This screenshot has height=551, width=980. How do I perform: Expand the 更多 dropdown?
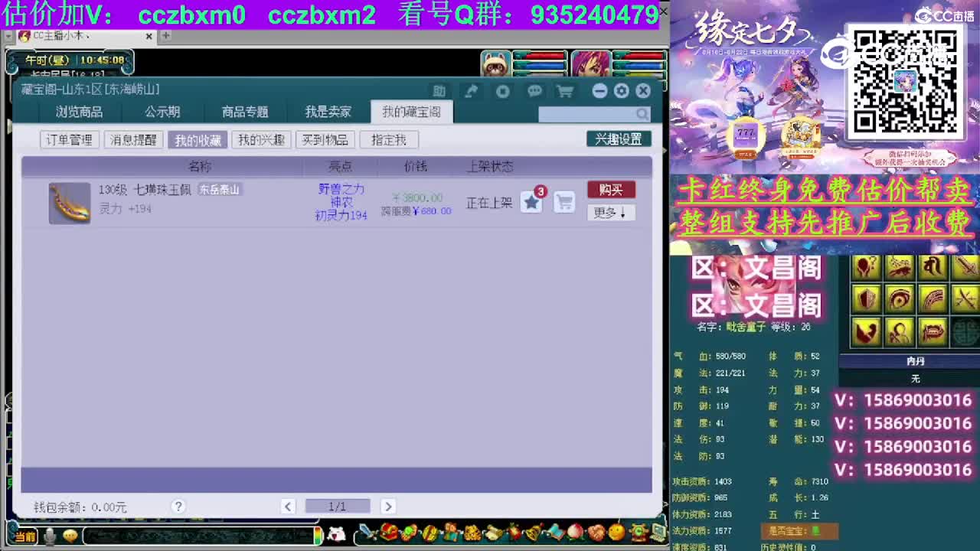coord(611,213)
